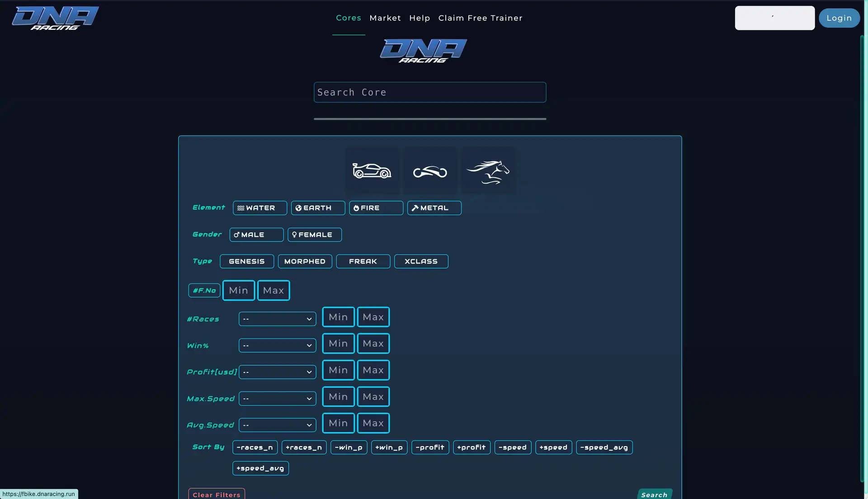This screenshot has height=499, width=868.
Task: Go to Claim Free Trainer page
Action: [480, 18]
